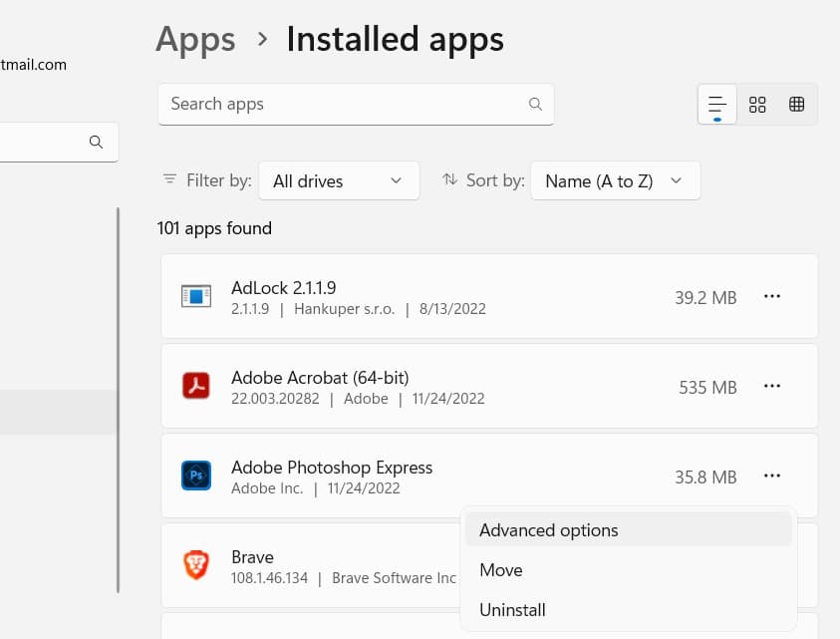
Task: Select the AdLock 2.1.1.9 app row
Action: pyautogui.click(x=489, y=296)
